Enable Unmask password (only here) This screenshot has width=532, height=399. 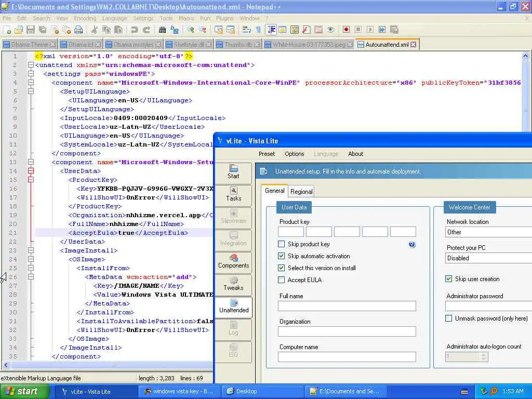448,318
